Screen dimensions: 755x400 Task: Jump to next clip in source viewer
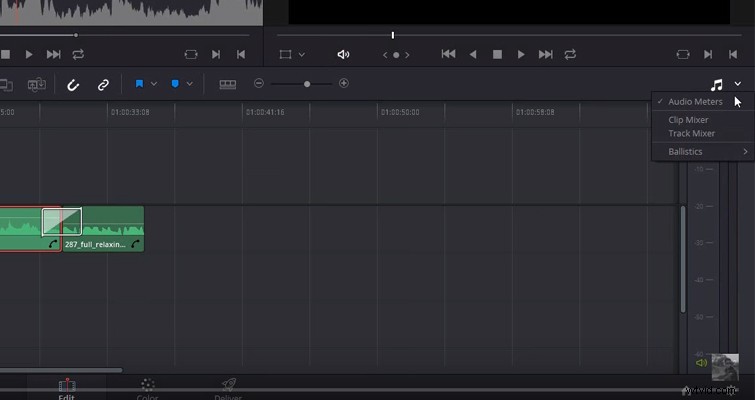point(53,54)
